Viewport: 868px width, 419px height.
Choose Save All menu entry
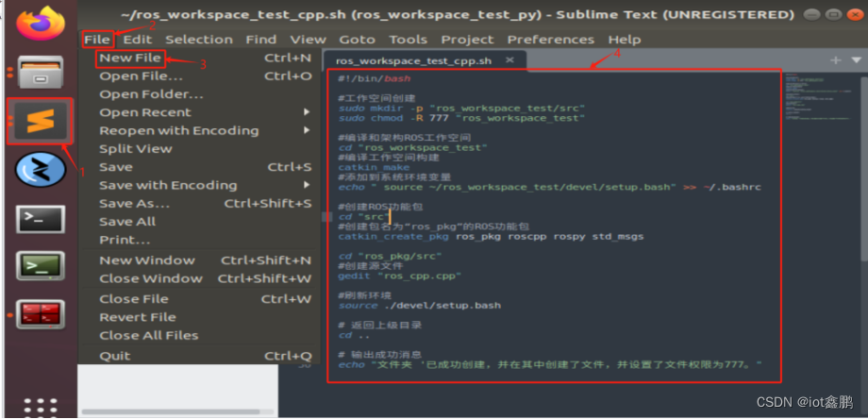tap(199, 222)
